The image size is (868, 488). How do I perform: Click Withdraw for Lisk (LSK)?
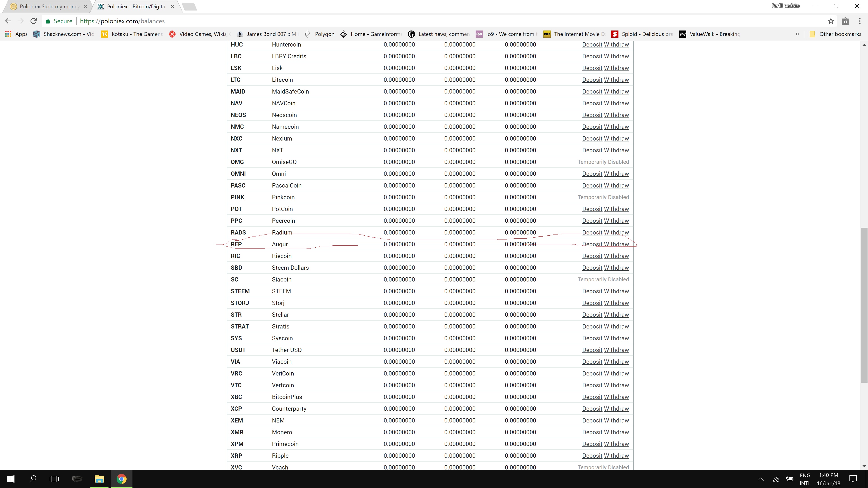pos(616,68)
